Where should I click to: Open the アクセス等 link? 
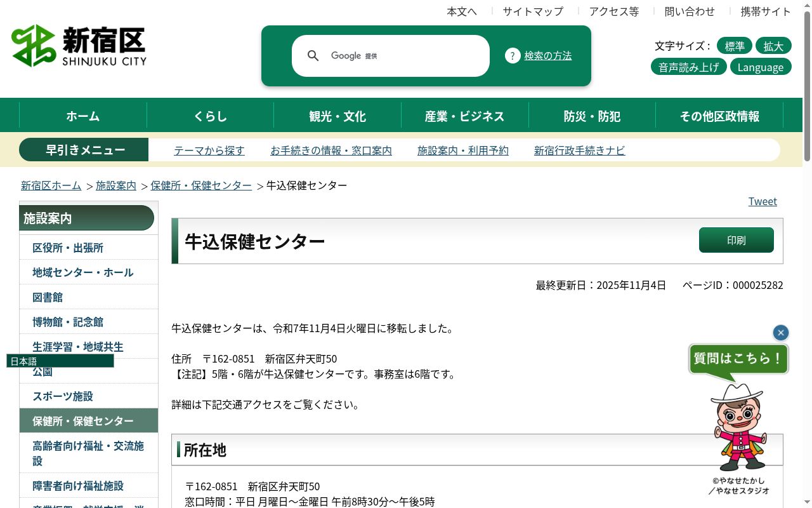[614, 11]
